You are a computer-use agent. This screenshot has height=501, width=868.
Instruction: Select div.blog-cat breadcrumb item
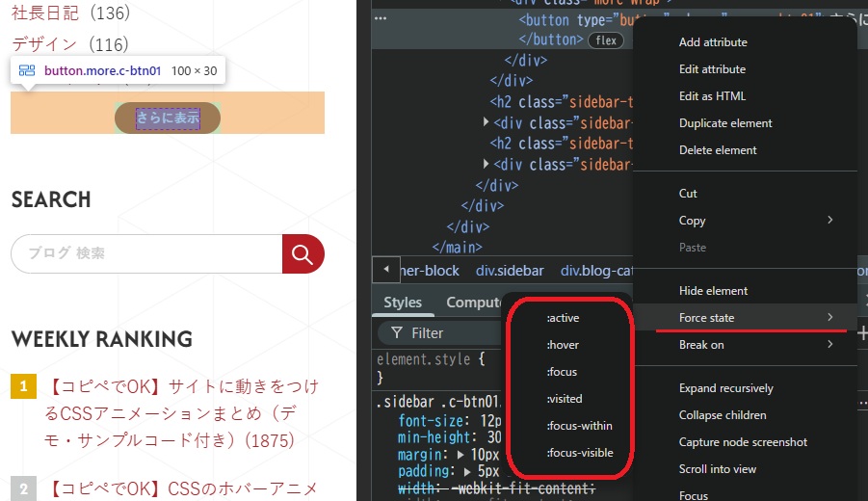point(596,271)
